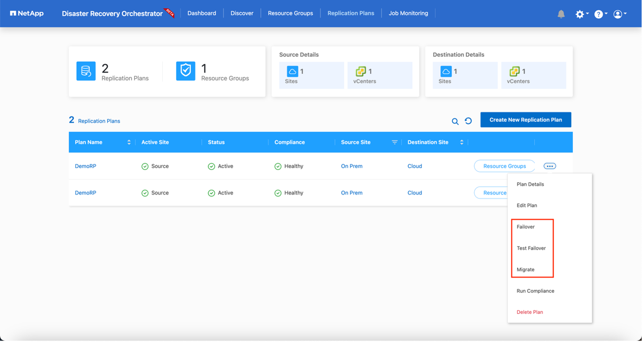Open the help question mark menu
The image size is (644, 342).
point(599,14)
